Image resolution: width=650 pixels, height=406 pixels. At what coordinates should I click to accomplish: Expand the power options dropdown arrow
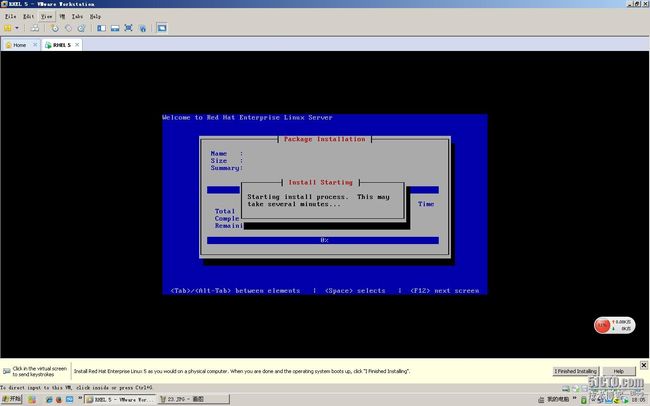(x=17, y=28)
